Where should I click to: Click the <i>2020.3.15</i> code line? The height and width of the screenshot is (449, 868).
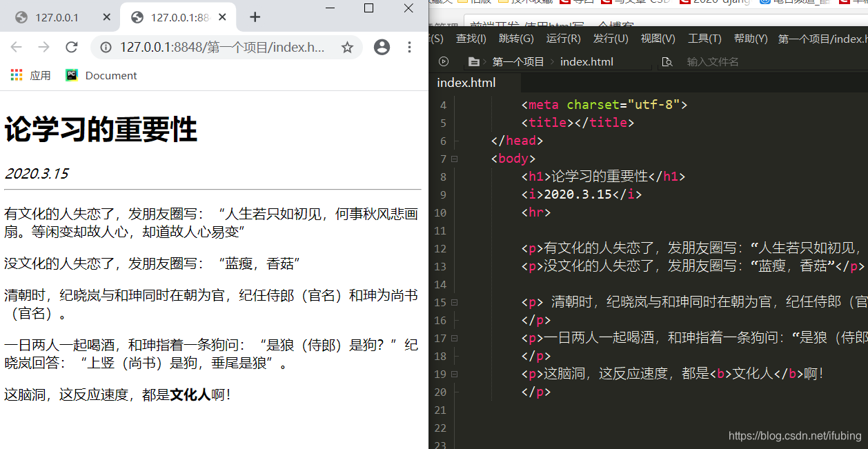[x=581, y=194]
